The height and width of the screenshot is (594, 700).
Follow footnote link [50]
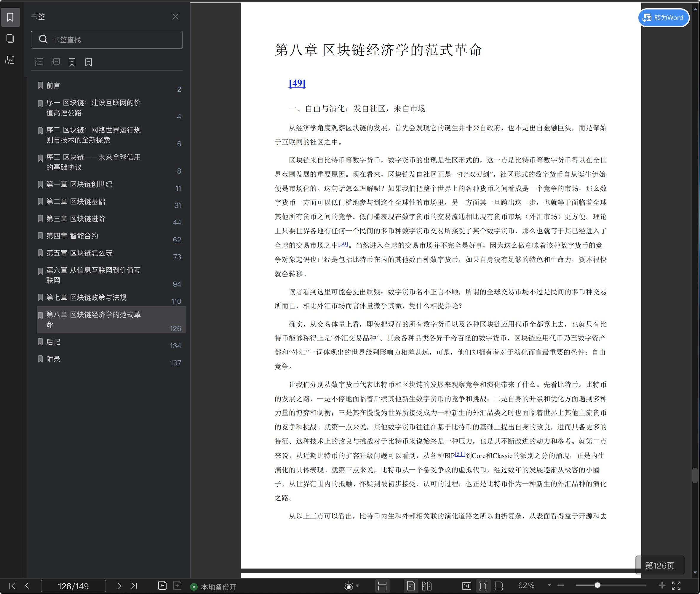(343, 243)
